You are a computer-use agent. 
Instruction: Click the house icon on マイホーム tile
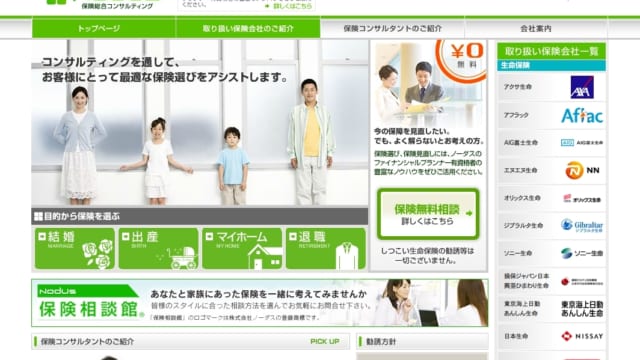(264, 256)
